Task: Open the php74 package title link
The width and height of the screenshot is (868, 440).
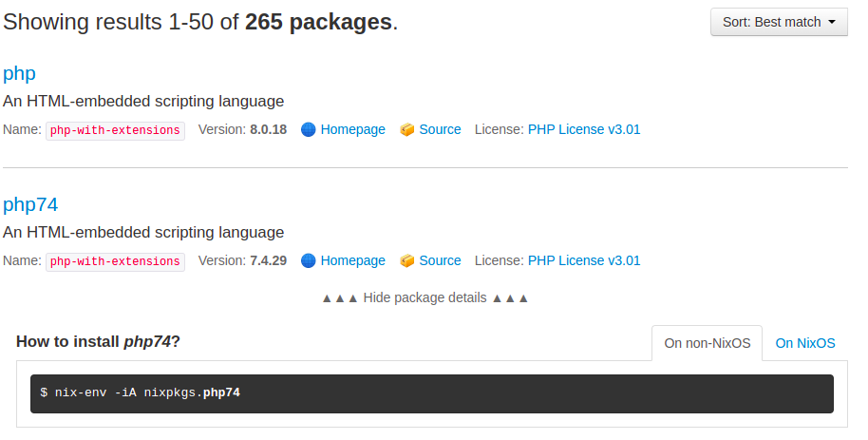Action: 30,204
